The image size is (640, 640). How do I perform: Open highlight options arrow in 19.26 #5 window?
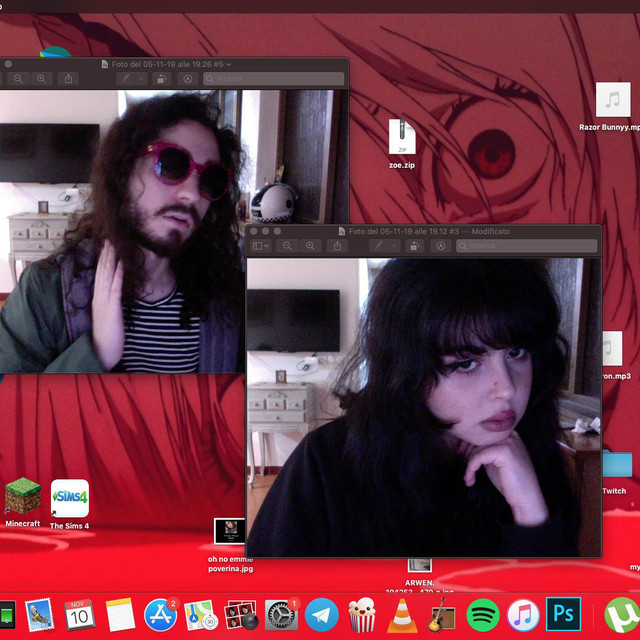click(x=141, y=78)
